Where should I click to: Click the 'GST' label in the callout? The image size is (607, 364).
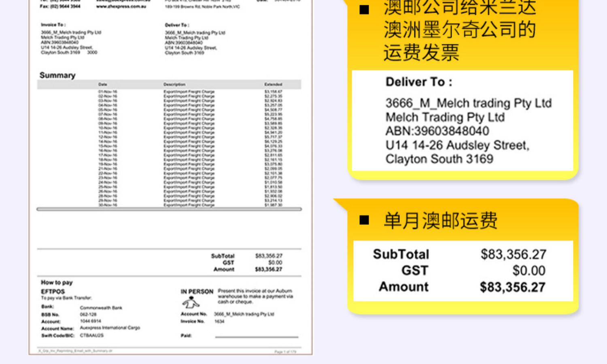point(415,270)
